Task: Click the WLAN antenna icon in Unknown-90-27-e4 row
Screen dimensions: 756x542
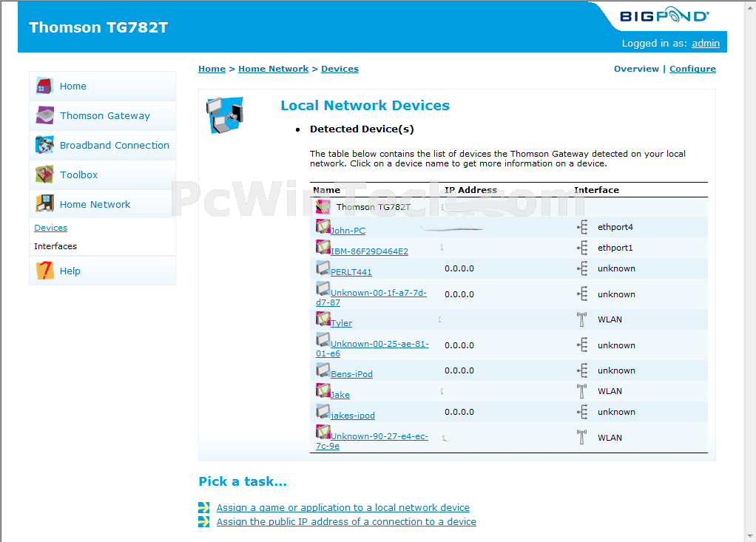Action: [582, 438]
